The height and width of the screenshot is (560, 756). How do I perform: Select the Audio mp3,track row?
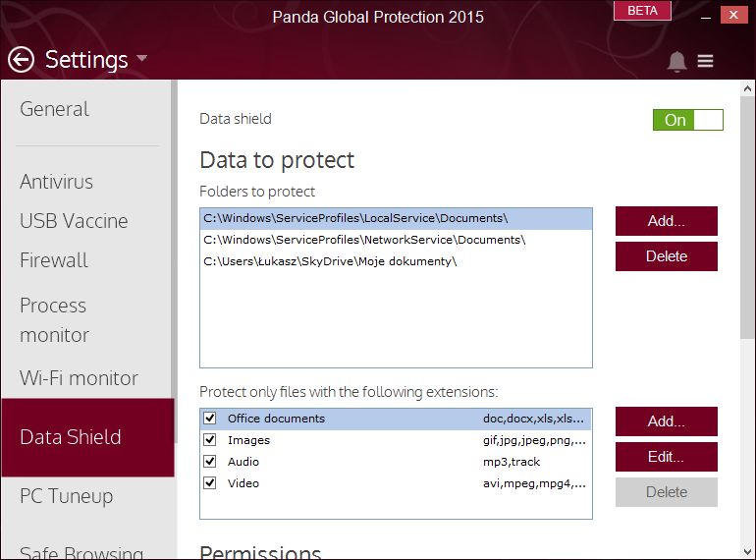point(396,462)
